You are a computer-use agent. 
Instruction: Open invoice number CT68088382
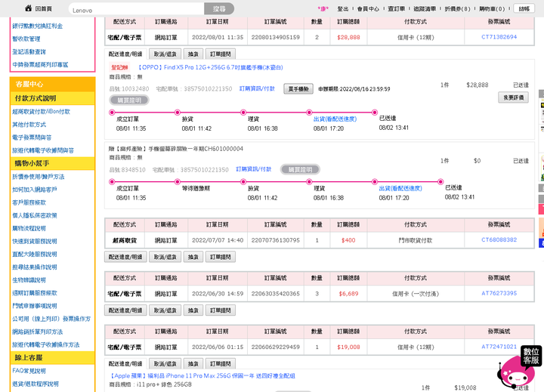click(499, 239)
